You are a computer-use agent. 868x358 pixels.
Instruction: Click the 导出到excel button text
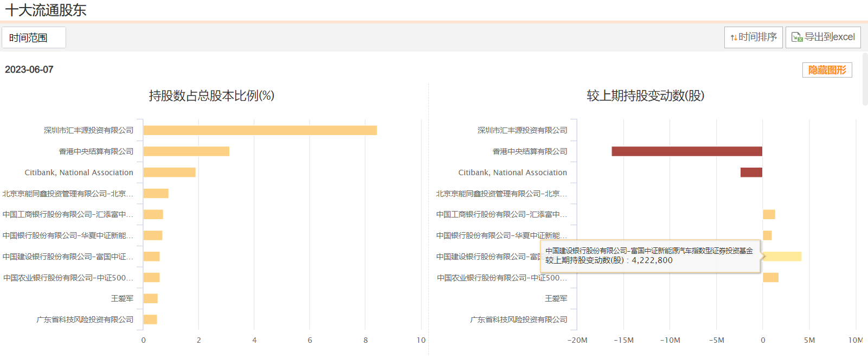click(830, 37)
